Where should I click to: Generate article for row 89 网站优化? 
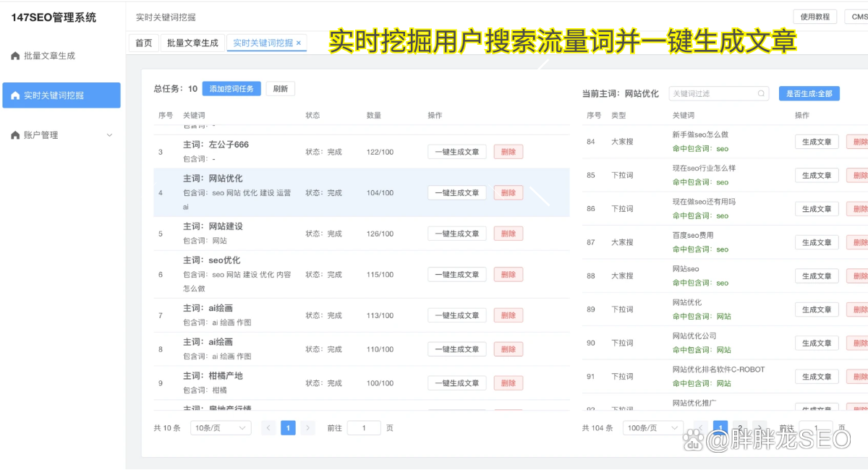(x=817, y=309)
